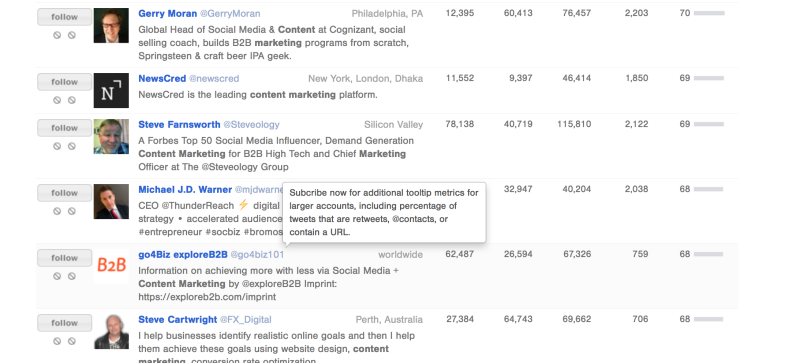The width and height of the screenshot is (800, 363).
Task: Follow Steve Cartwright
Action: pyautogui.click(x=64, y=323)
